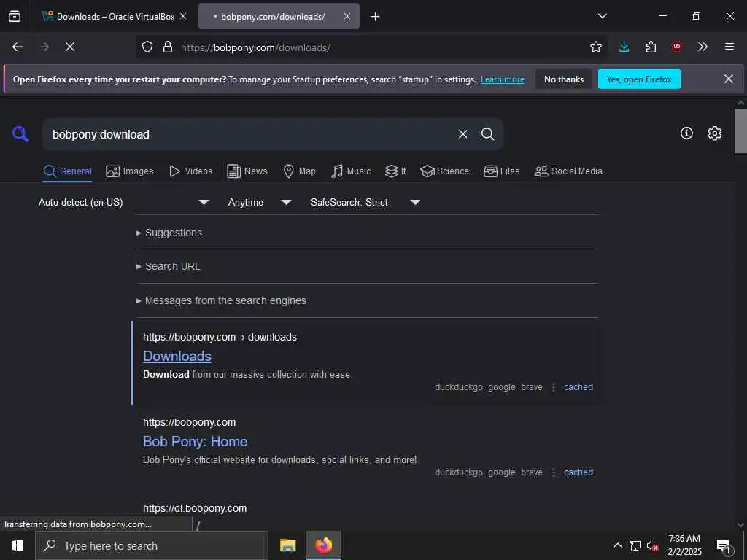747x560 pixels.
Task: Click the SearXNG magnifier logo
Action: click(20, 134)
